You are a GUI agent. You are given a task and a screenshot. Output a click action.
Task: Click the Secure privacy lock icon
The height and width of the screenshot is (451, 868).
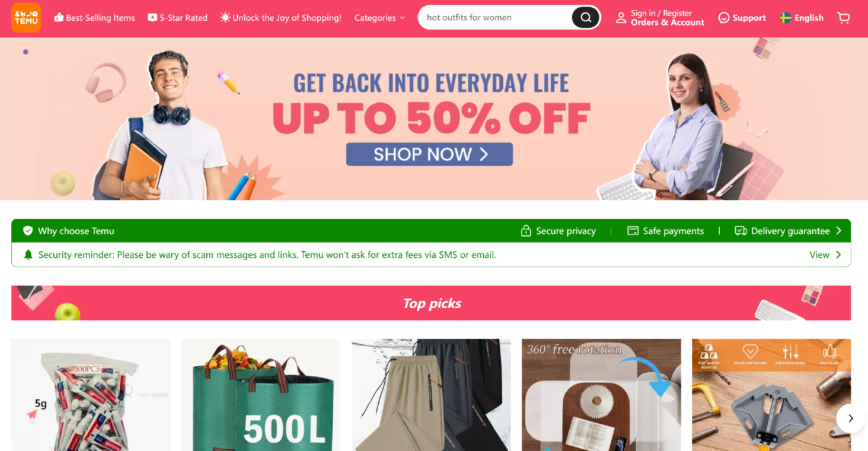point(526,231)
